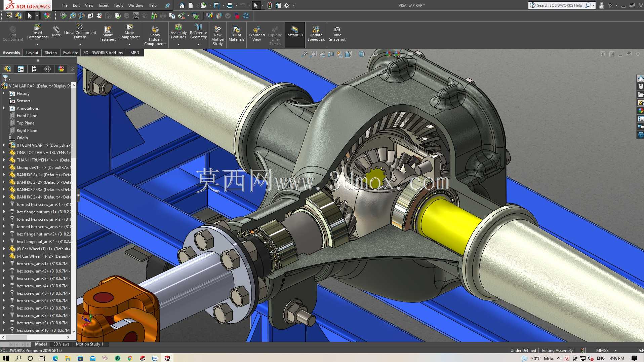Open the Reference Geometry dropdown arrow
The height and width of the screenshot is (362, 644).
click(198, 44)
